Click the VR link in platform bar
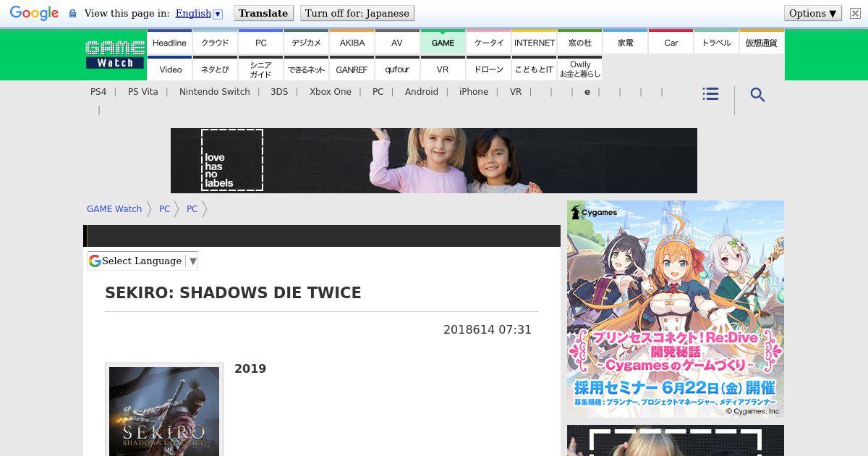868x456 pixels. click(x=515, y=92)
